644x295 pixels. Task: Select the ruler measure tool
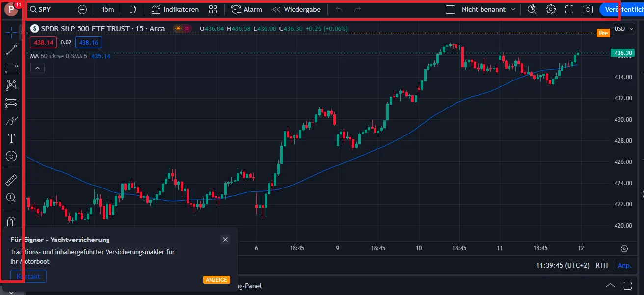[11, 180]
